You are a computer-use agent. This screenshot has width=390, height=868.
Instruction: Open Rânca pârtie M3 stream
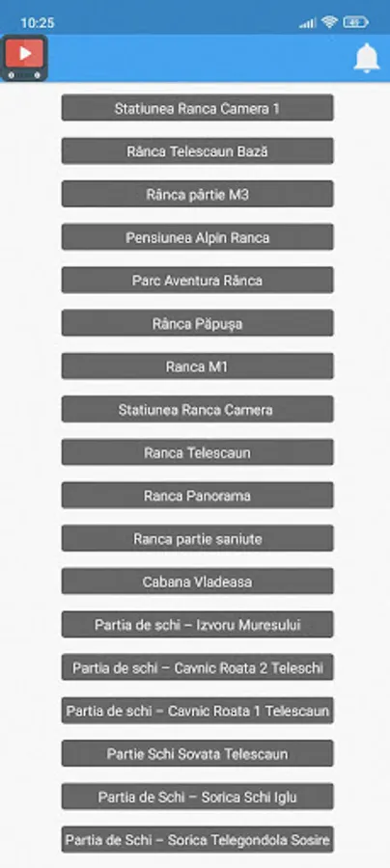pos(197,194)
